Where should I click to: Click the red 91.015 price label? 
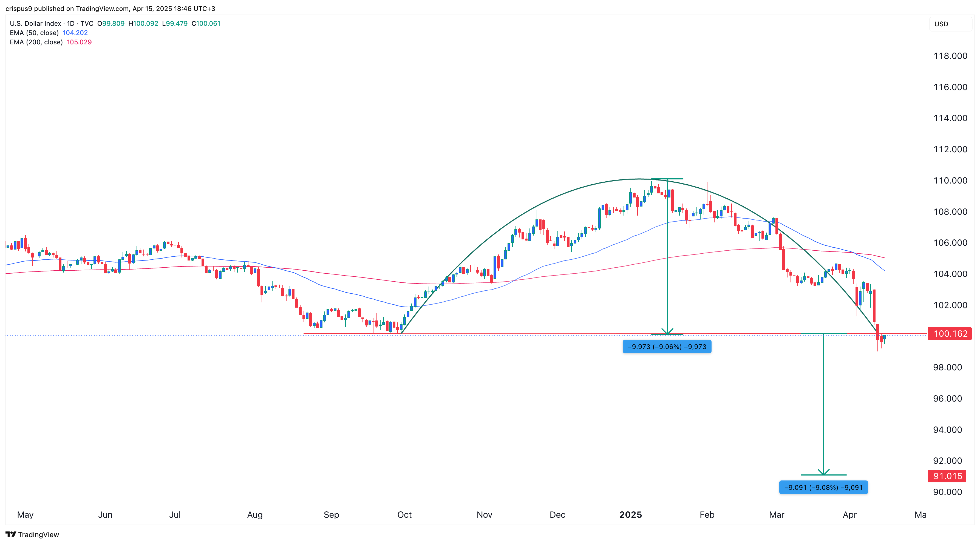pyautogui.click(x=947, y=476)
